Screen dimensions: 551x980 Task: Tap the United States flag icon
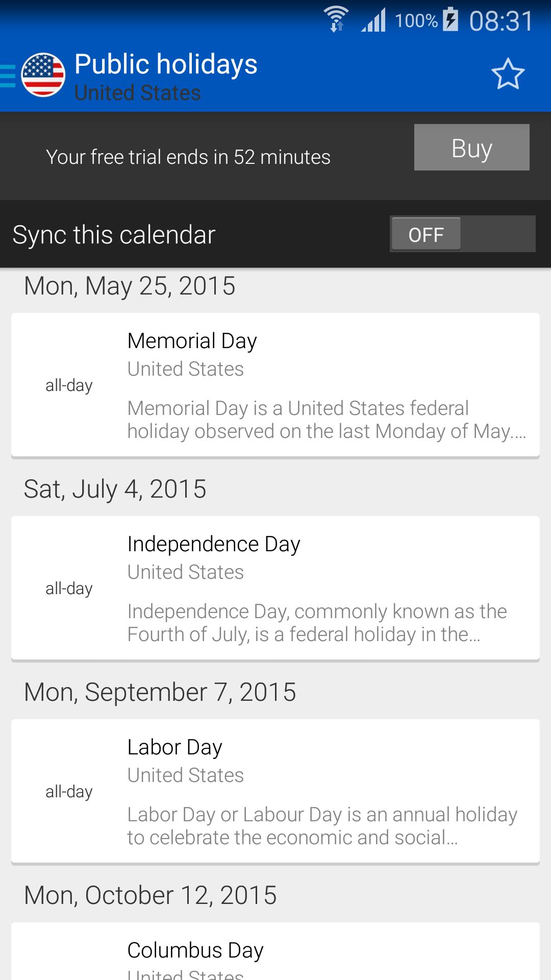[x=43, y=75]
